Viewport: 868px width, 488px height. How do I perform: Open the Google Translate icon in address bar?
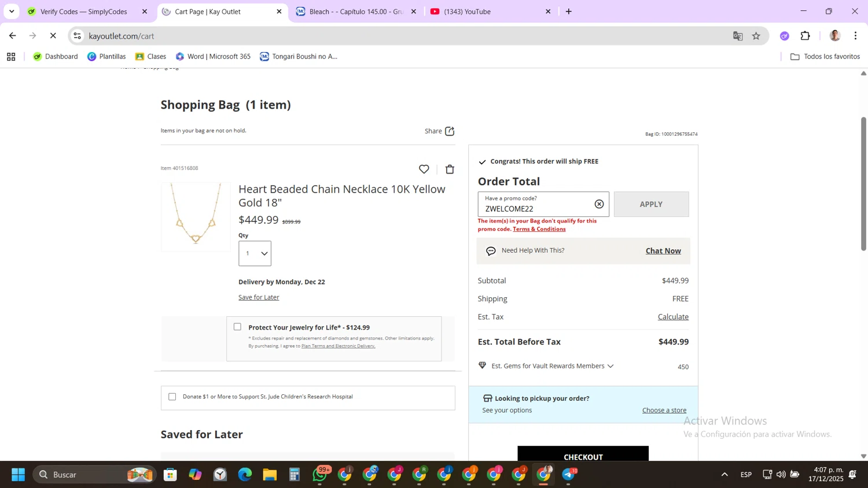tap(738, 36)
